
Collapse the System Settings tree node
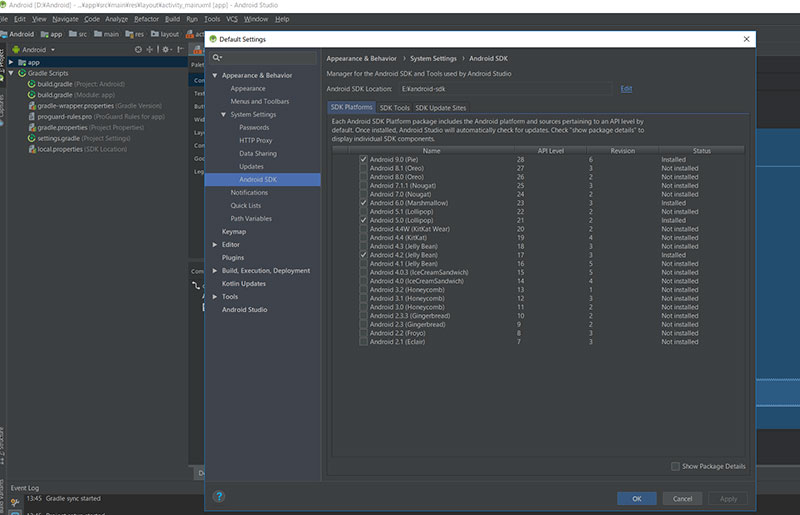223,115
